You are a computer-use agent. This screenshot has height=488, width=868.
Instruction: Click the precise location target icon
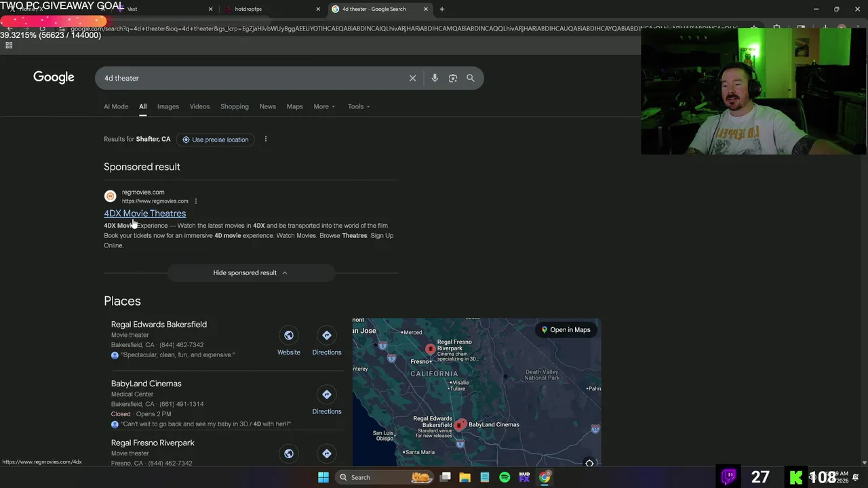(x=186, y=140)
